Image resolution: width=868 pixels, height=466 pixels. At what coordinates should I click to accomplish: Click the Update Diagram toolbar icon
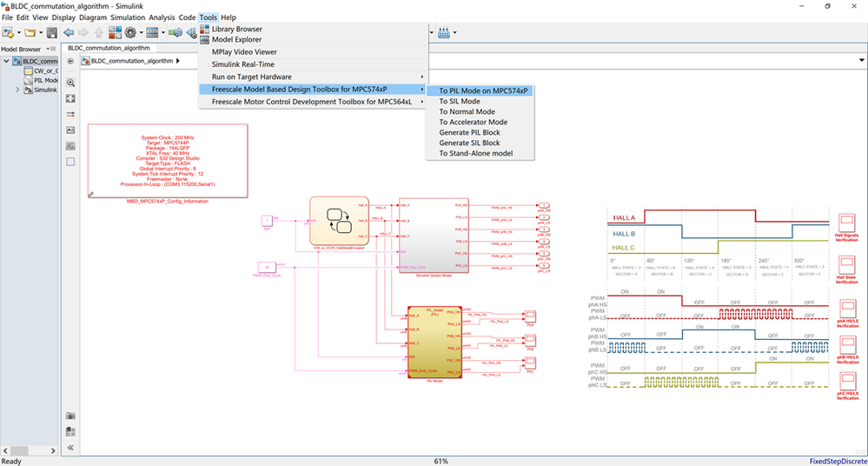[176, 33]
